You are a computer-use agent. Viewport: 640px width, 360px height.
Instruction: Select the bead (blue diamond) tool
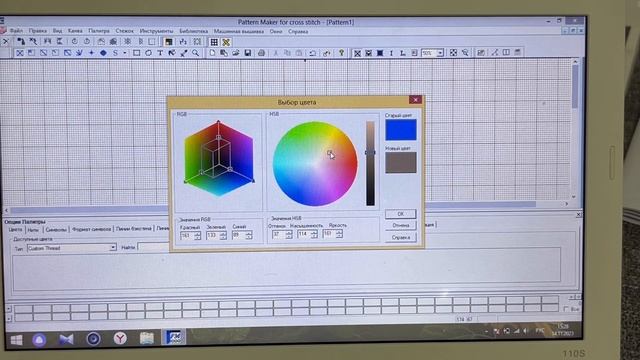tap(103, 53)
